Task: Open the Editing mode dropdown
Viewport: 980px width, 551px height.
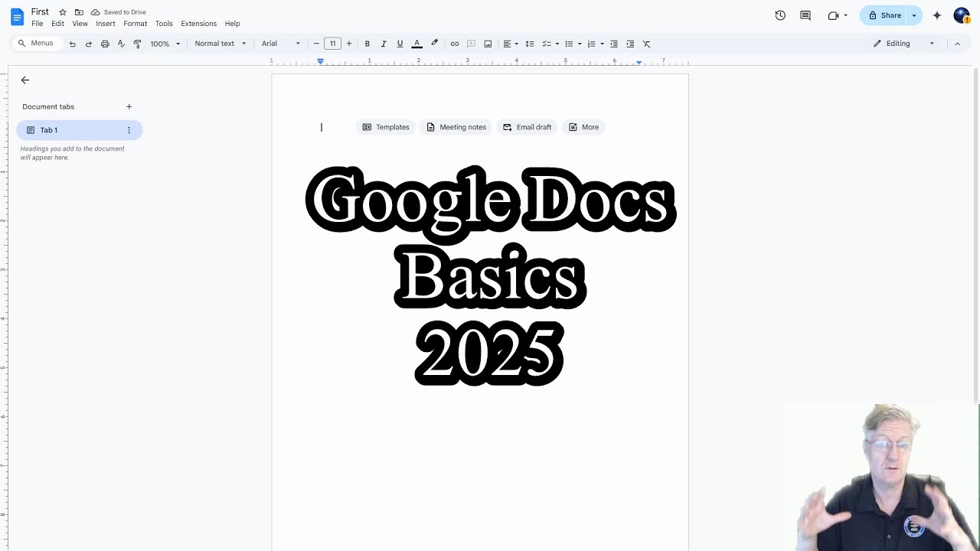Action: point(903,44)
